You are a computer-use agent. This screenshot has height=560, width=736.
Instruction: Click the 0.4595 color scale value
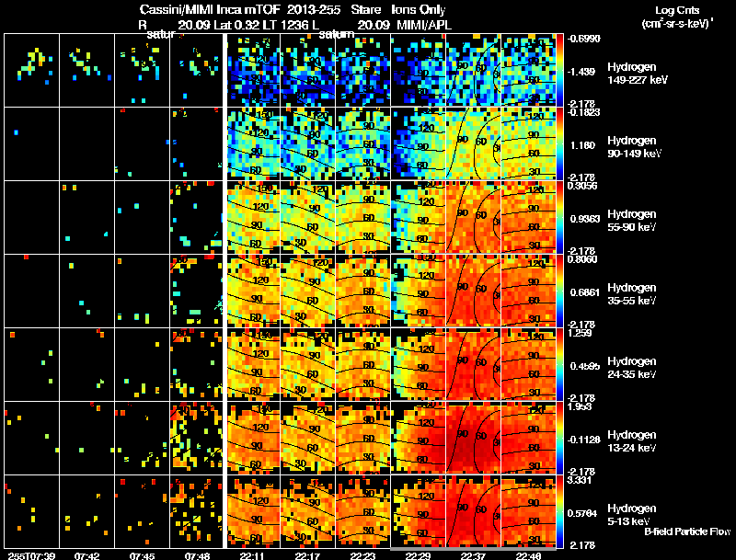[585, 366]
